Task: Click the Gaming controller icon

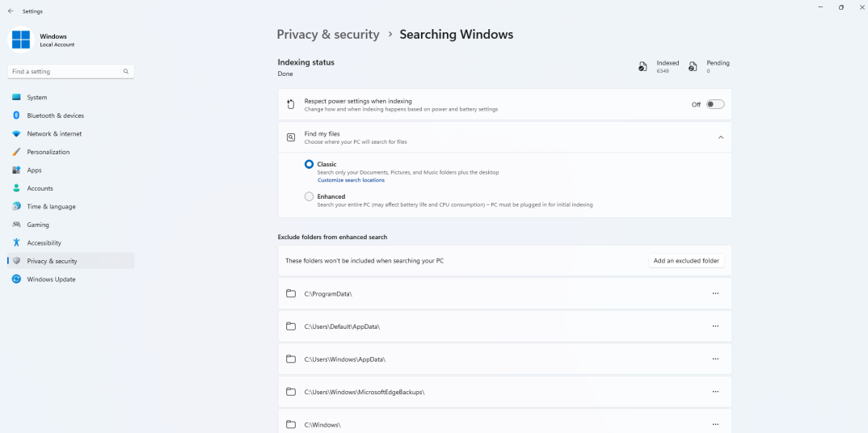Action: [17, 225]
